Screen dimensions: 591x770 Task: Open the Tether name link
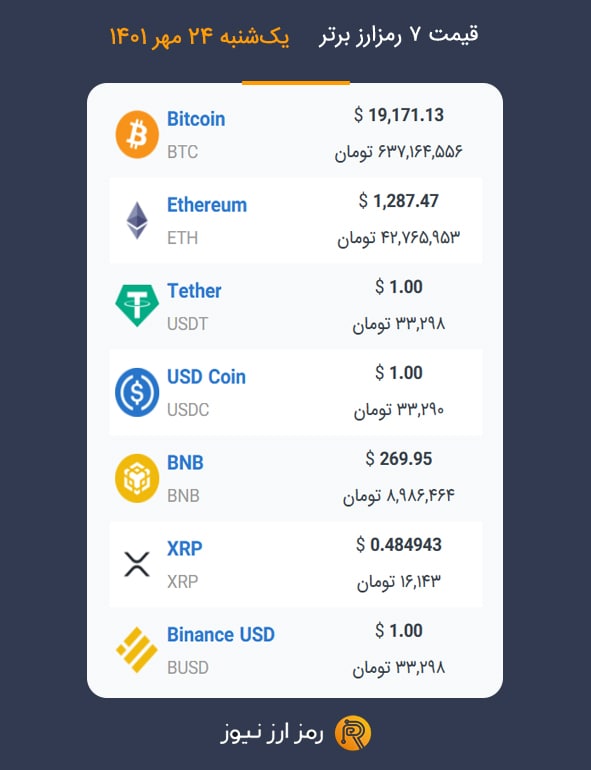[194, 291]
